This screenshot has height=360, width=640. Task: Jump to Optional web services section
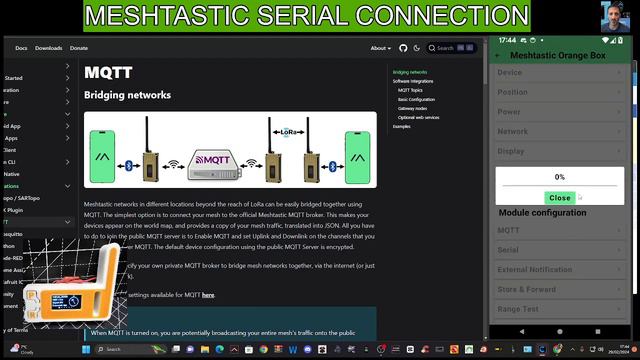[418, 118]
